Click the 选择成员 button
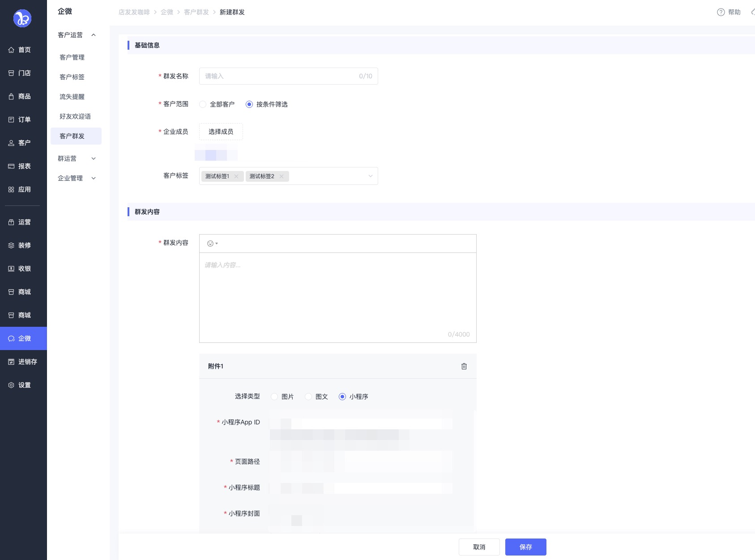Viewport: 755px width, 560px height. [x=221, y=132]
